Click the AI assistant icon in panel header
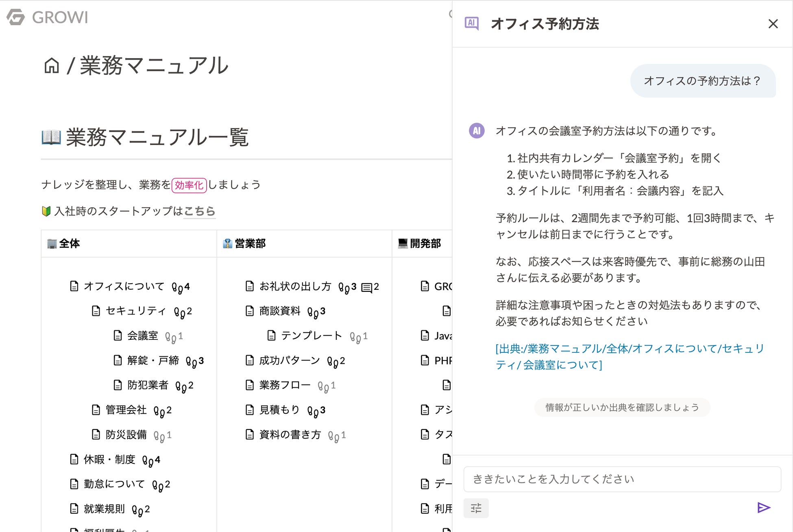Viewport: 793px width, 532px height. tap(472, 24)
